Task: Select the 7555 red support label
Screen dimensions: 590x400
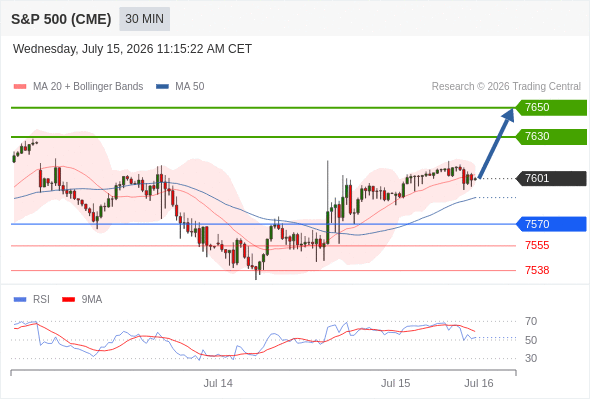Action: tap(537, 245)
